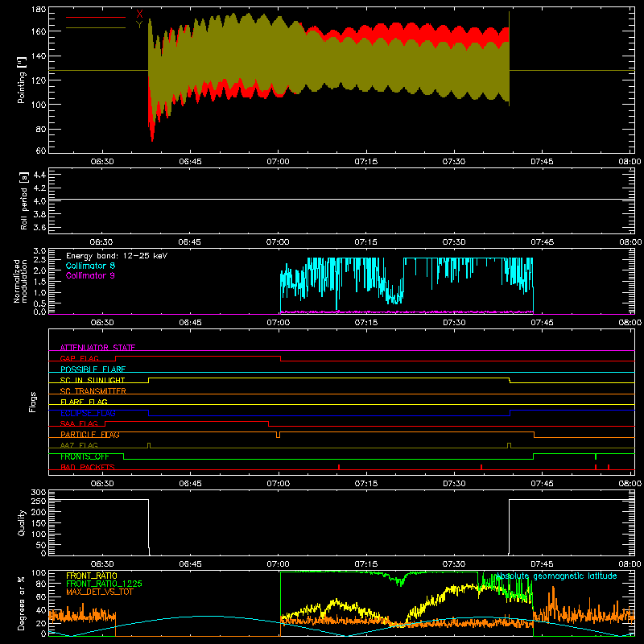Select the 'X' legend label

[x=139, y=14]
